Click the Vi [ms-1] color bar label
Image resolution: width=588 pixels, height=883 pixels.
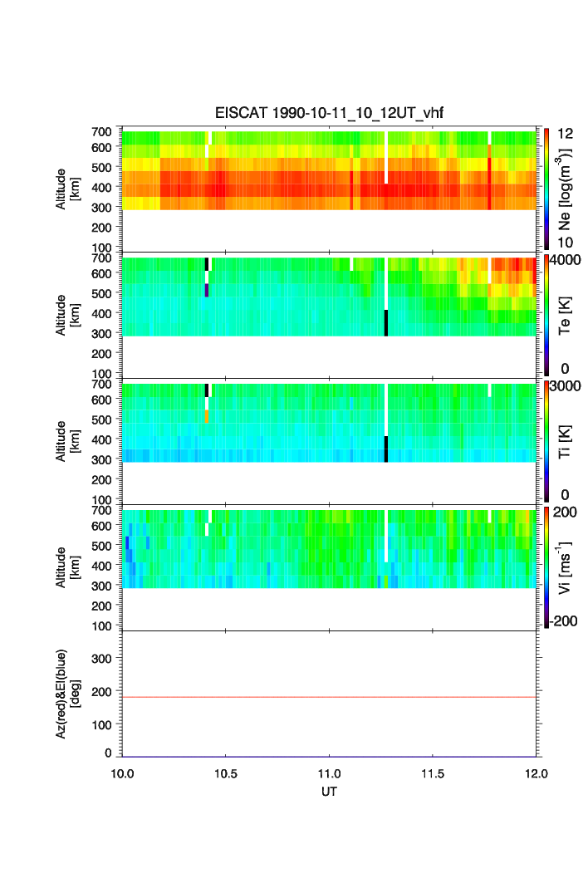[565, 567]
